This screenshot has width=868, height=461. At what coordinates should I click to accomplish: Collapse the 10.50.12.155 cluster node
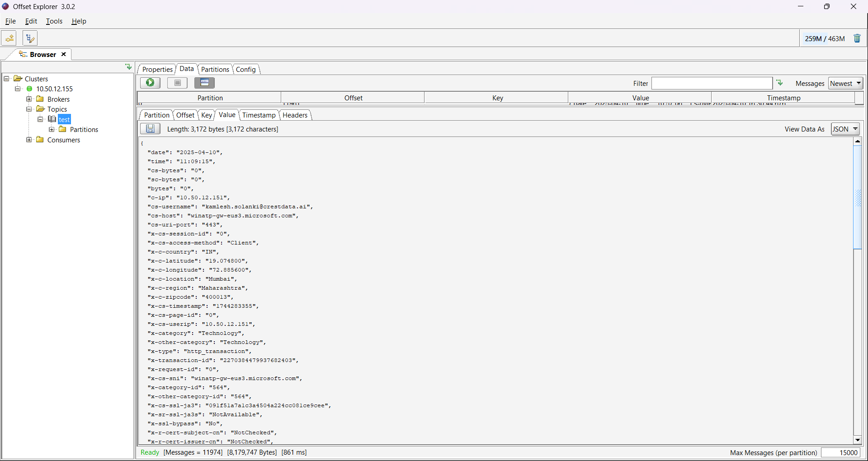pos(18,89)
